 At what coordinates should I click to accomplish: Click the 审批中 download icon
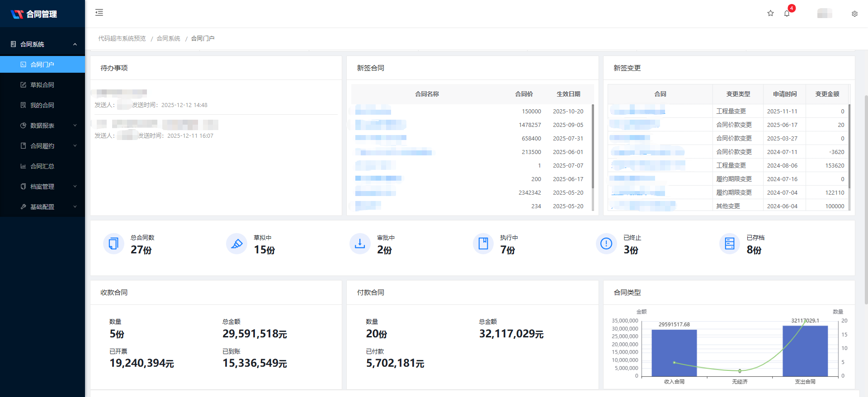[x=360, y=244]
